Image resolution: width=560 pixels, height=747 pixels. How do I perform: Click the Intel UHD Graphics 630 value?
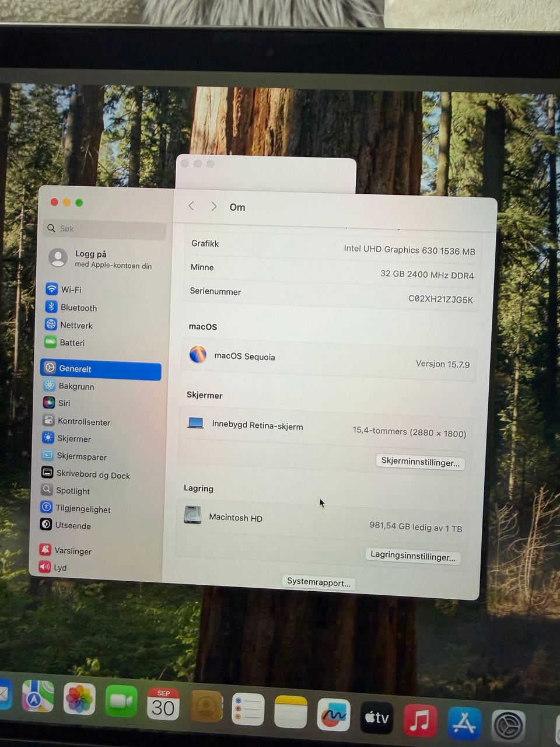click(x=409, y=250)
